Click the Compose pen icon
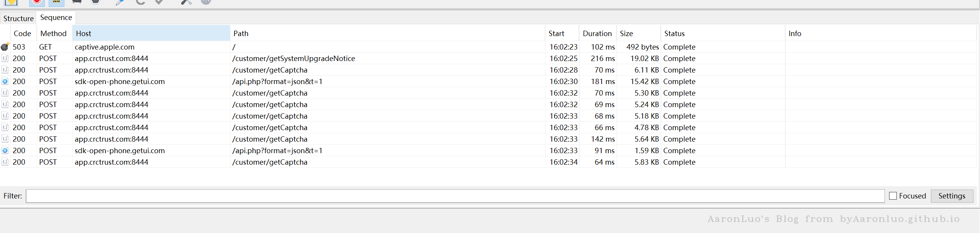980x233 pixels. pyautogui.click(x=120, y=2)
